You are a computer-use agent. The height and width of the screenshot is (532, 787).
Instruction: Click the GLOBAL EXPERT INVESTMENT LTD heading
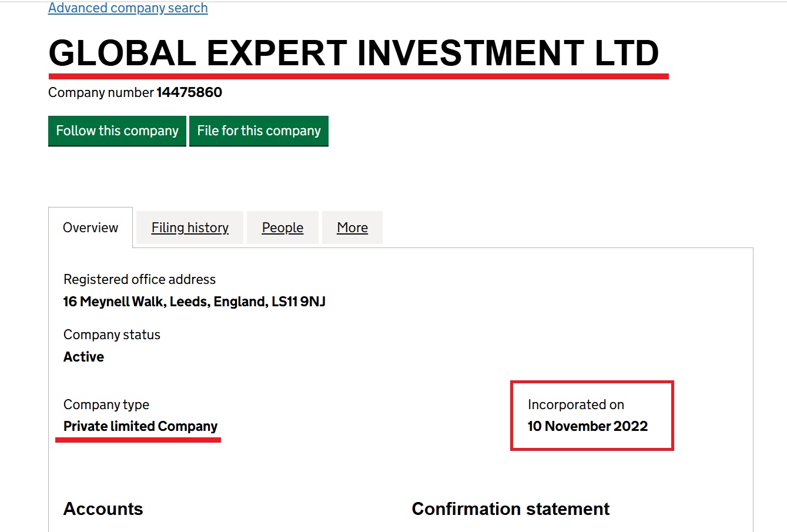coord(354,53)
